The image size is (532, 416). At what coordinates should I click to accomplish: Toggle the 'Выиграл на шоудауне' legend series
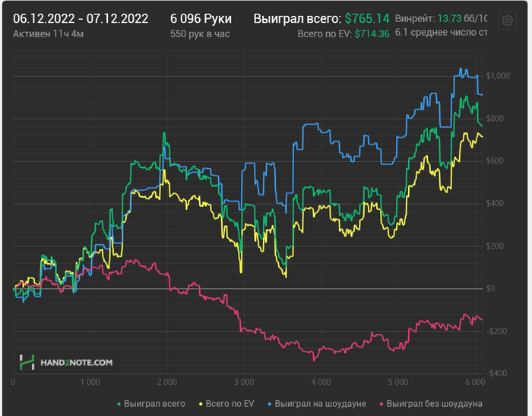coord(317,404)
